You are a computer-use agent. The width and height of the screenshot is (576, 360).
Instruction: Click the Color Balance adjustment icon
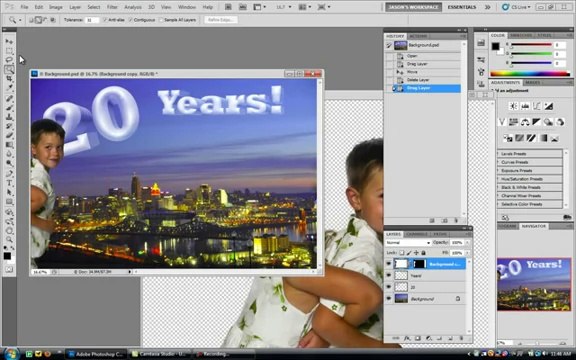pyautogui.click(x=525, y=122)
